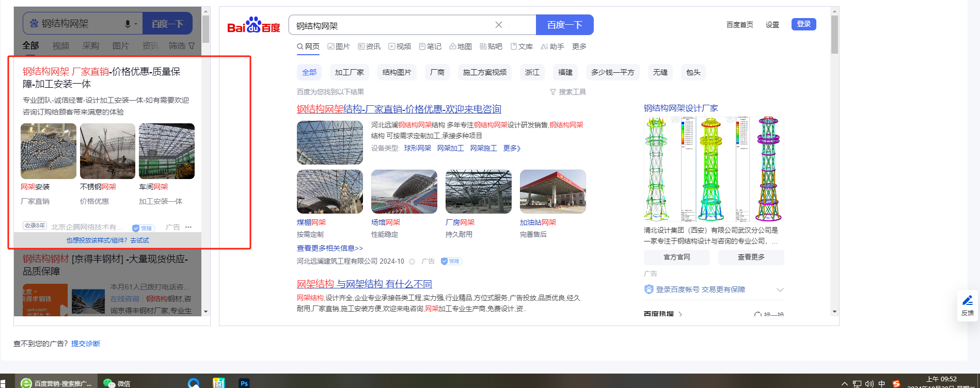Select the 福建 filter chip
This screenshot has width=980, height=388.
(x=565, y=72)
